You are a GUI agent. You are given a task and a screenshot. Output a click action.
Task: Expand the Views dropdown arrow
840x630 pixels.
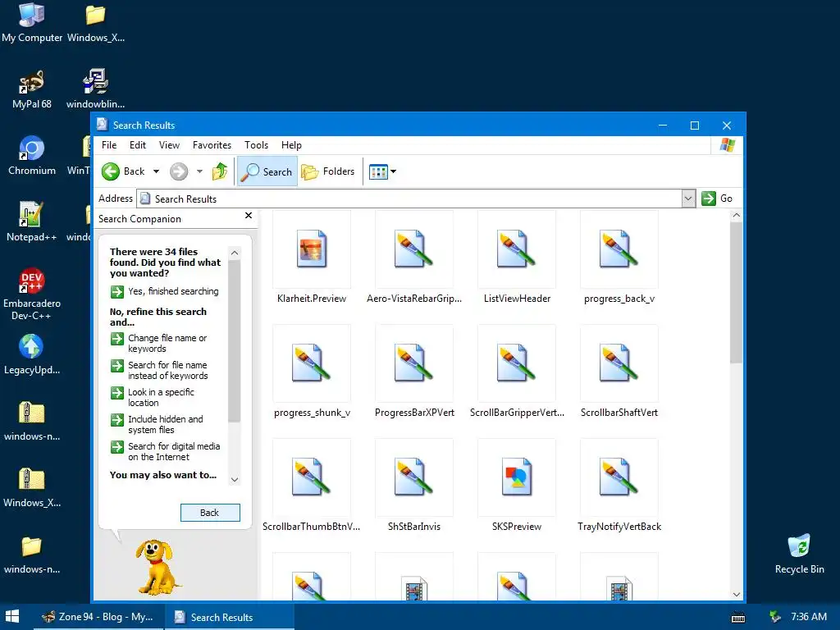(x=393, y=171)
